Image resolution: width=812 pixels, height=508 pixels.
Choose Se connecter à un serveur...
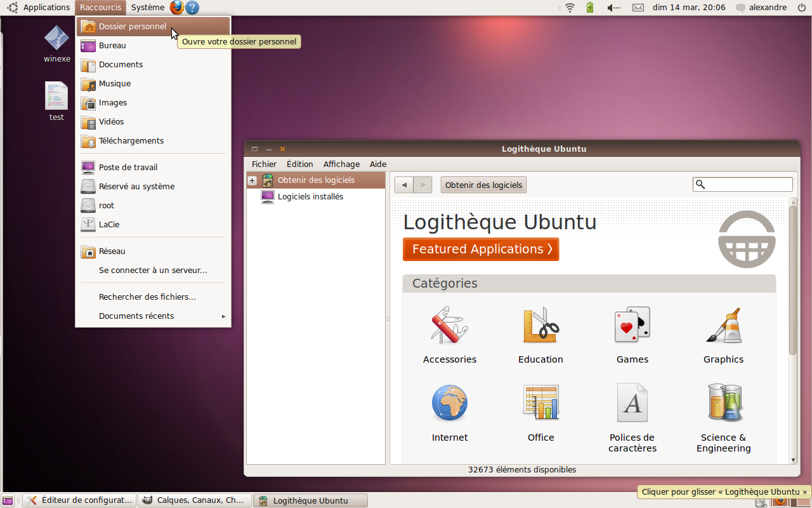pos(153,271)
